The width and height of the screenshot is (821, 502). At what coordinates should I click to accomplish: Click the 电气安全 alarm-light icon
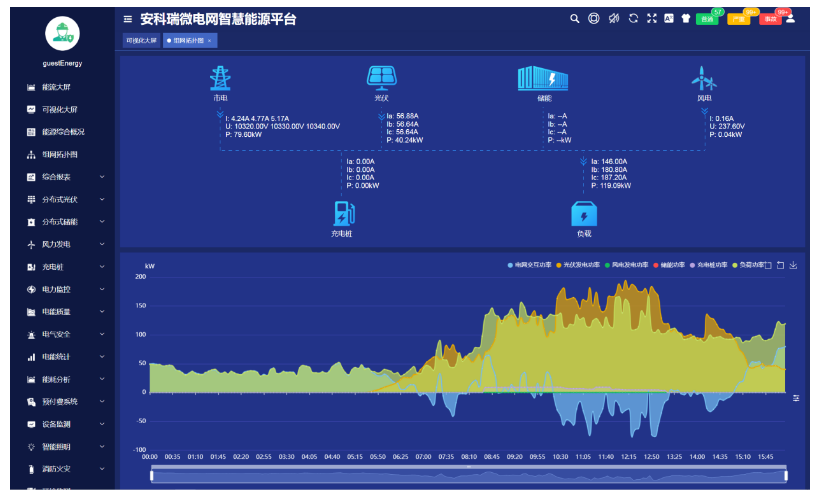coord(31,334)
